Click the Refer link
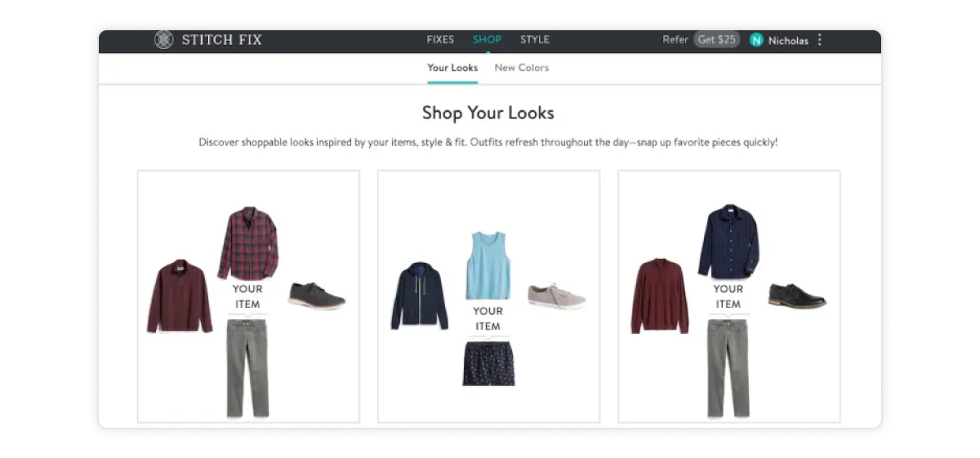Image resolution: width=980 pixels, height=458 pixels. point(675,39)
